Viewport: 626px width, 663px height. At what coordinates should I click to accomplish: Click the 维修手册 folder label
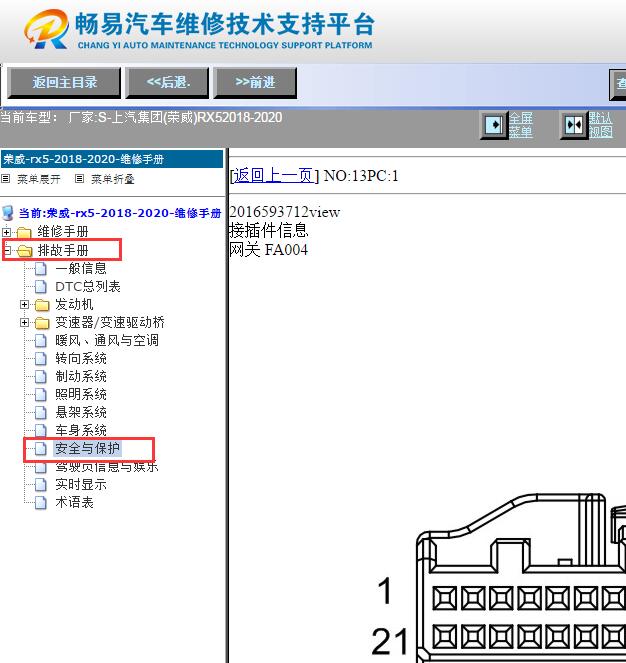pyautogui.click(x=63, y=232)
